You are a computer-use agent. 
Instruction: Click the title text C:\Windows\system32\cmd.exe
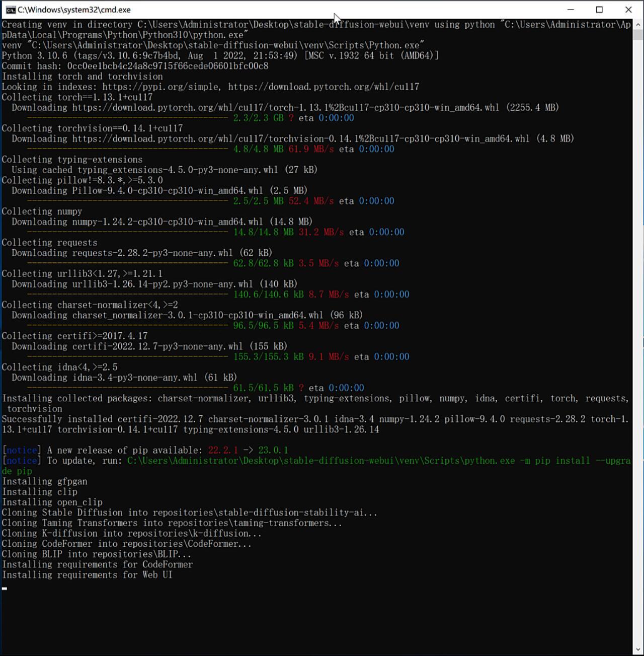click(74, 10)
